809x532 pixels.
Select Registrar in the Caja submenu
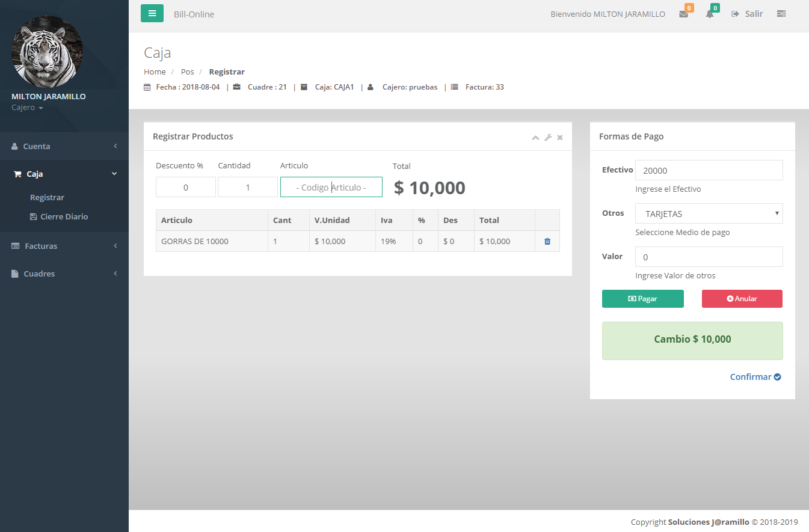pyautogui.click(x=47, y=197)
